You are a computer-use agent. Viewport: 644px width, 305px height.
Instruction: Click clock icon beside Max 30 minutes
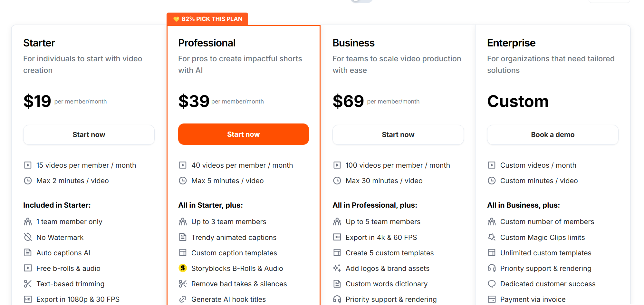point(337,181)
